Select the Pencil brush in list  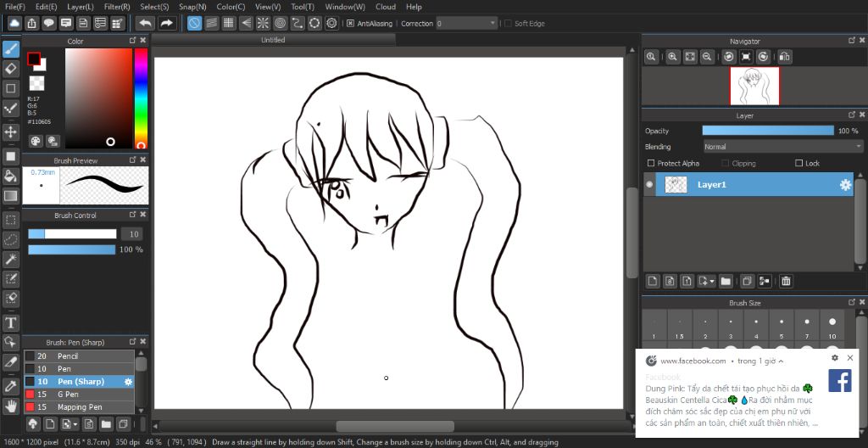pos(79,356)
